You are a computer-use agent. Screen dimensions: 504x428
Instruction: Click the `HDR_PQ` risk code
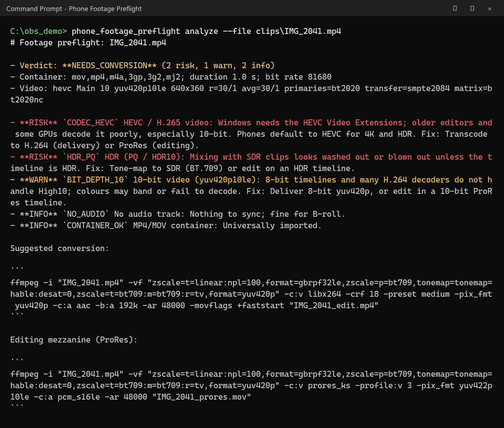(x=81, y=157)
